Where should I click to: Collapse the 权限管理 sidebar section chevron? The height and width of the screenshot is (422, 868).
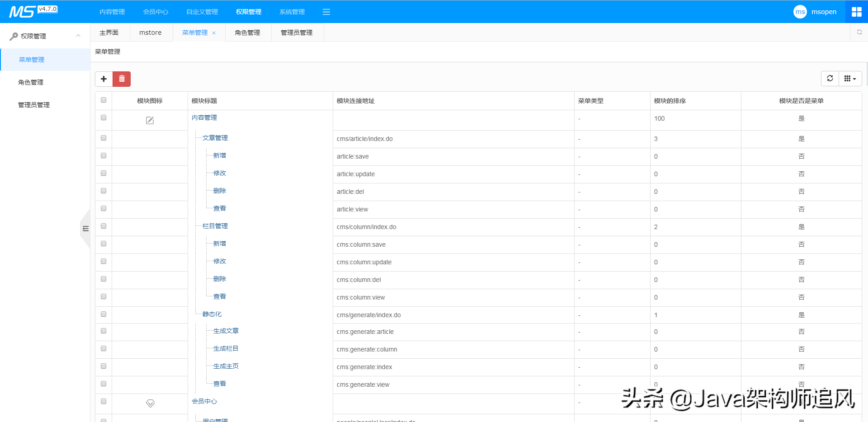[x=78, y=36]
